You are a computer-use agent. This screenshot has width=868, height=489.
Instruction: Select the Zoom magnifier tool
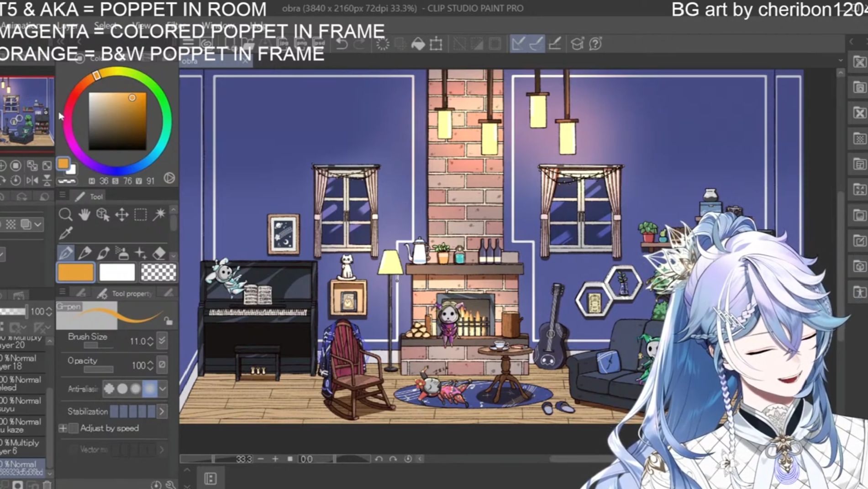[x=65, y=214]
